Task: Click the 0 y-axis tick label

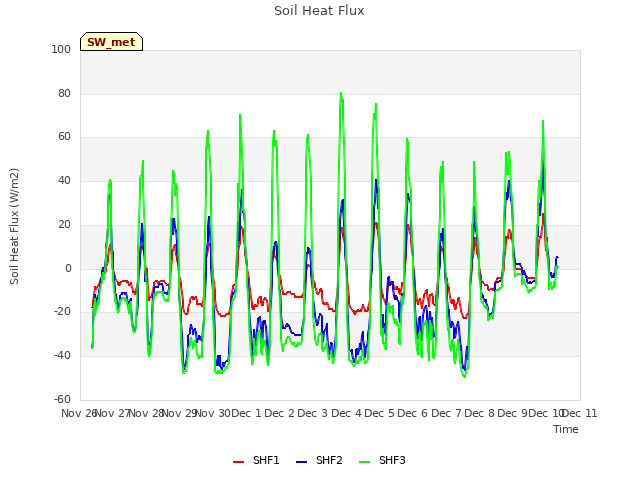Action: click(x=68, y=268)
